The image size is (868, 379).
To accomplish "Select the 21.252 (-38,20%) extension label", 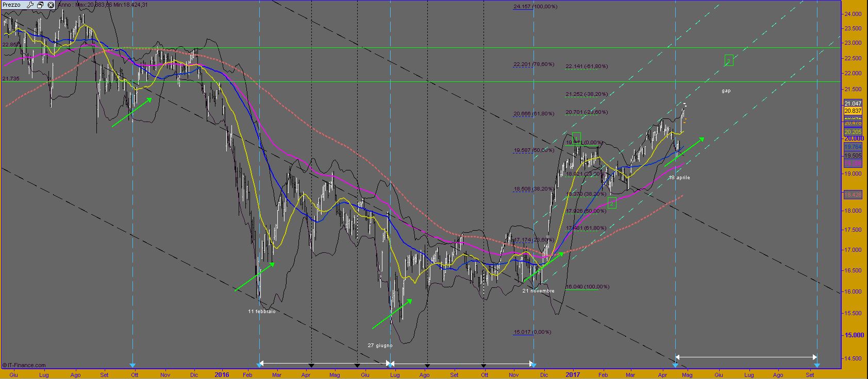I will [587, 94].
